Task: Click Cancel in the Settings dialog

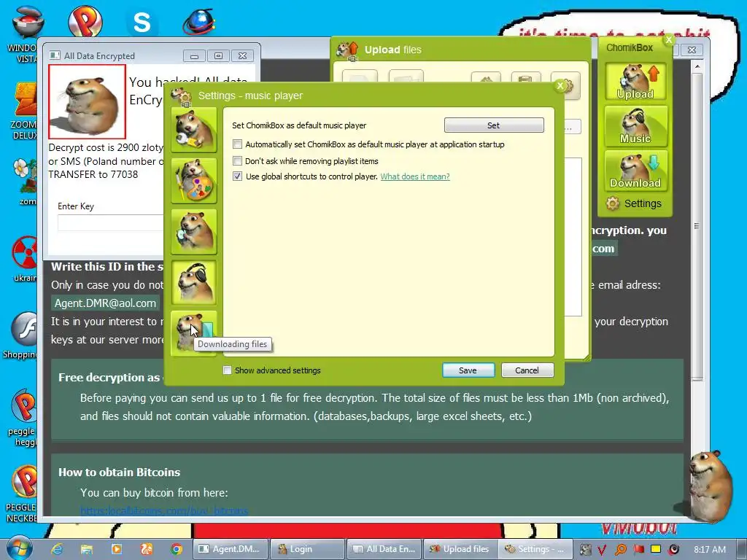Action: tap(527, 370)
